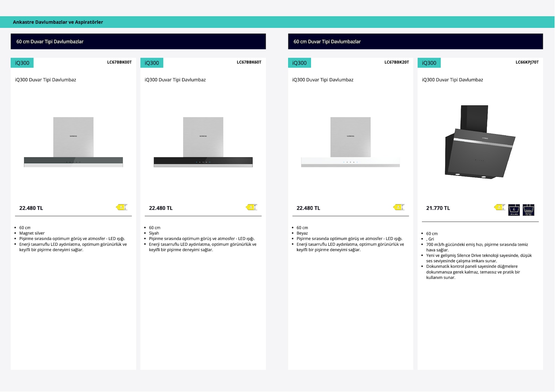This screenshot has width=555, height=392.
Task: Click the 21.770 TL price
Action: click(x=438, y=208)
